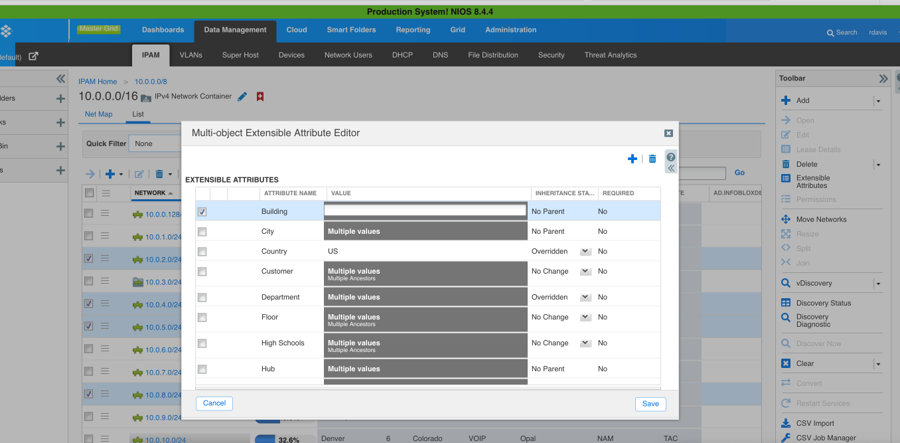Check the City attribute checkbox

[x=202, y=232]
